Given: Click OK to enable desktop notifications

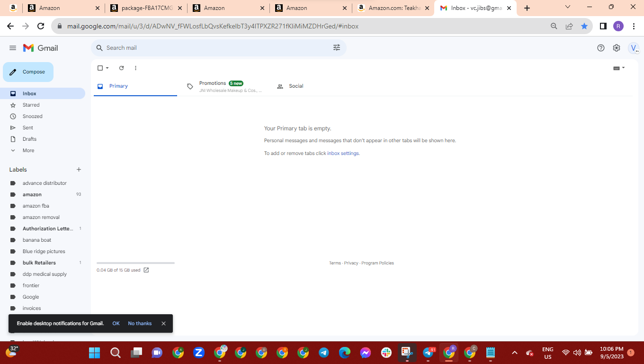Looking at the screenshot, I should [116, 324].
